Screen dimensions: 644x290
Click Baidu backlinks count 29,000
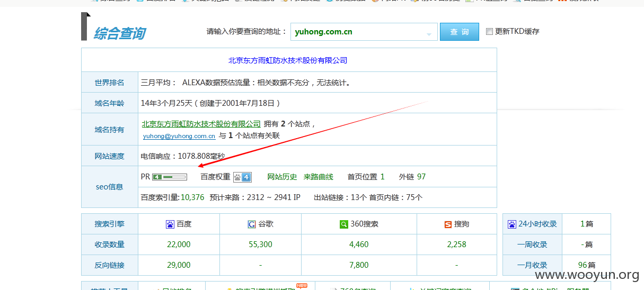(179, 265)
